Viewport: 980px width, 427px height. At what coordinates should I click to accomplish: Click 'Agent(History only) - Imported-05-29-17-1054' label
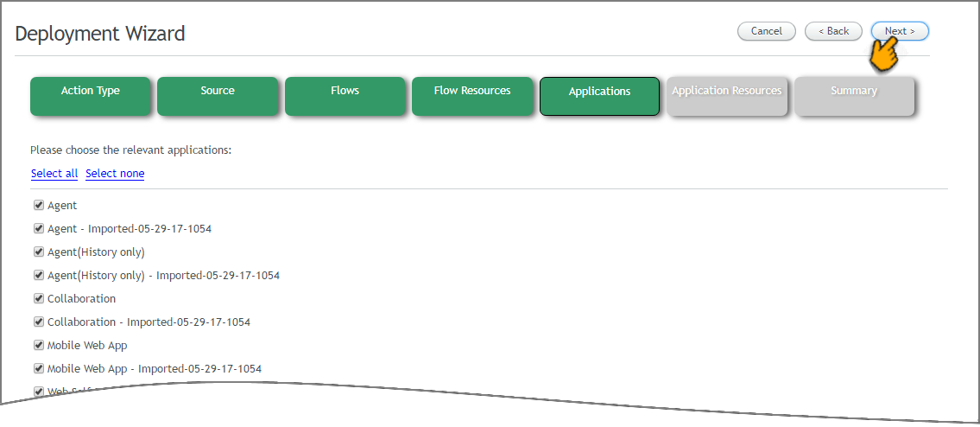coord(164,275)
